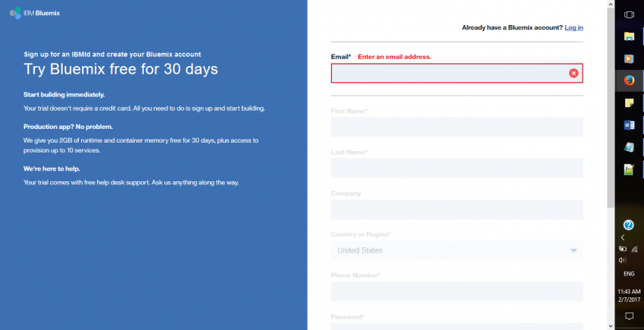
Task: Open File Explorer from the taskbar
Action: 628,36
